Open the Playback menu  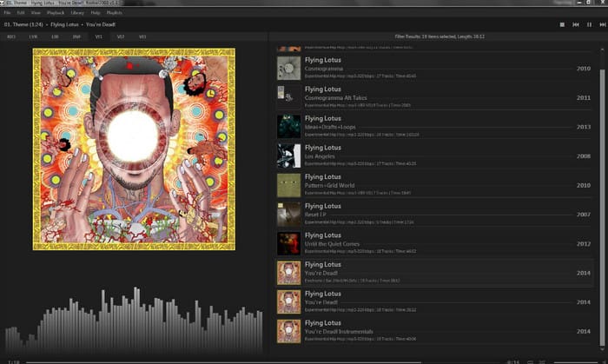click(56, 13)
